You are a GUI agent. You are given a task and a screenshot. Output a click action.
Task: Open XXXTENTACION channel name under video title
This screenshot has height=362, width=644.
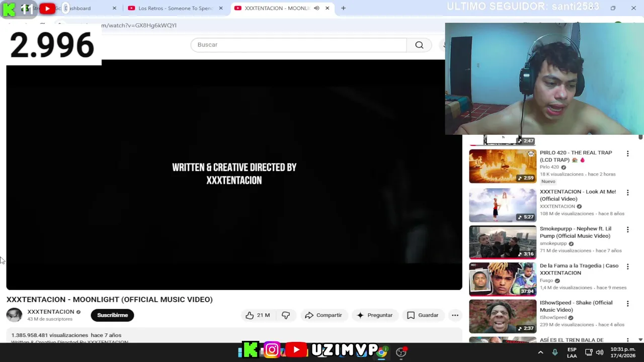pyautogui.click(x=50, y=312)
